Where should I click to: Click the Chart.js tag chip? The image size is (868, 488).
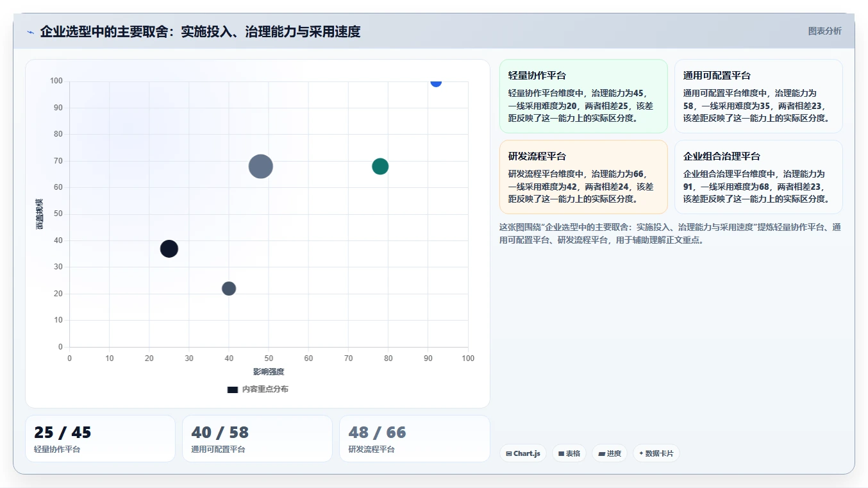pos(523,453)
